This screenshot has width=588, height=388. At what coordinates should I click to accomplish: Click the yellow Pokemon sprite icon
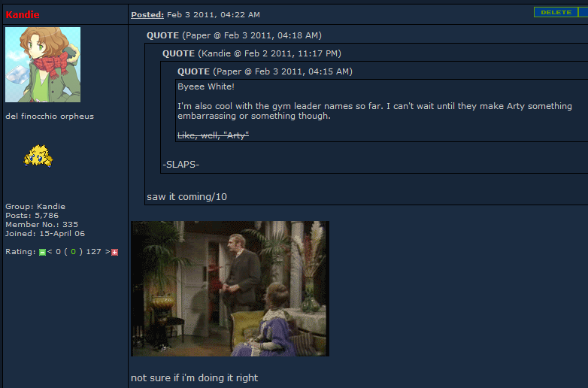click(38, 156)
